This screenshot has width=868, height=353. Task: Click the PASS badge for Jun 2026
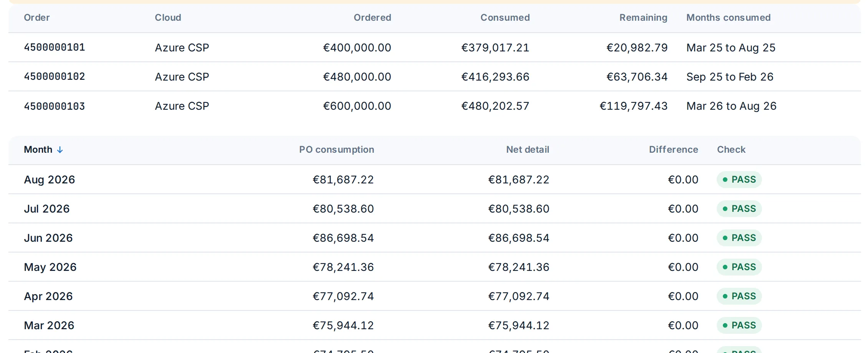point(739,238)
